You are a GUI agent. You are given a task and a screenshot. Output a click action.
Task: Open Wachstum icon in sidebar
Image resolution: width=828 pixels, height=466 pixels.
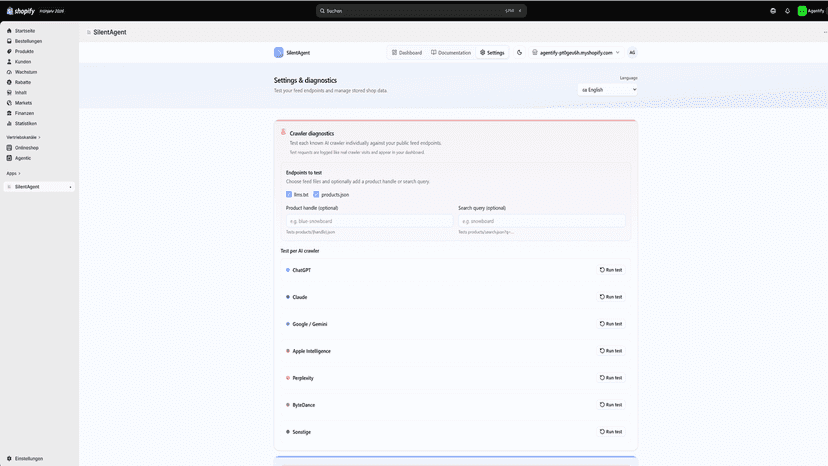coord(9,72)
